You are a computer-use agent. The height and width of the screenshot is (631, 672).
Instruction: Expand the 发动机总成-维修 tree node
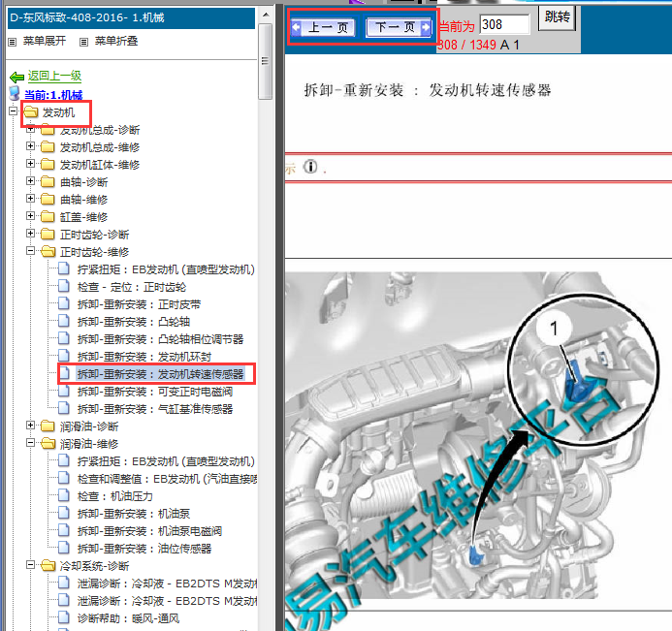[31, 147]
